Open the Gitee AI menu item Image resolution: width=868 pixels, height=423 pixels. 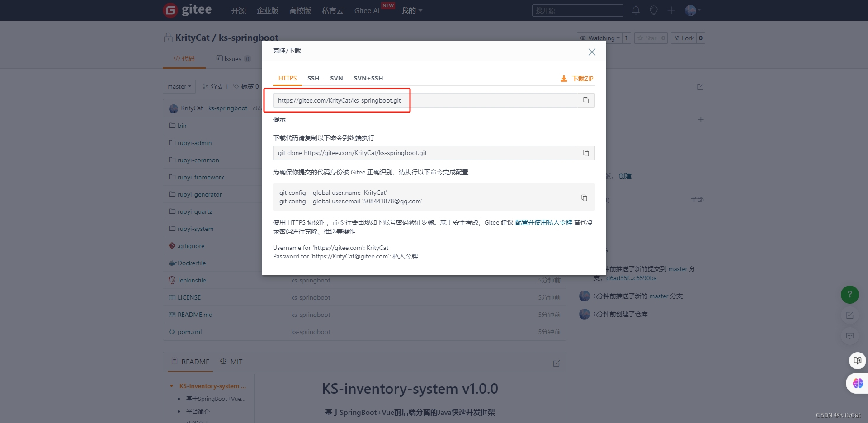(x=367, y=10)
